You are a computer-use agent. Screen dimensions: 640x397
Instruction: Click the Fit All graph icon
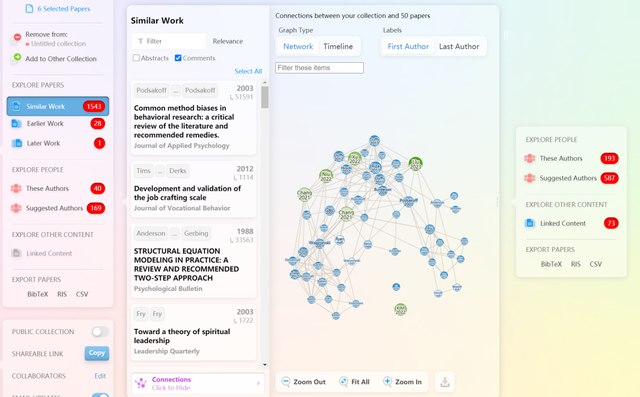point(344,381)
